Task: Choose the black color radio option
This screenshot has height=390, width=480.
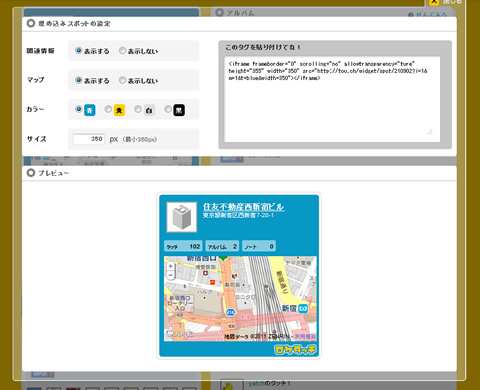Action: pyautogui.click(x=168, y=109)
